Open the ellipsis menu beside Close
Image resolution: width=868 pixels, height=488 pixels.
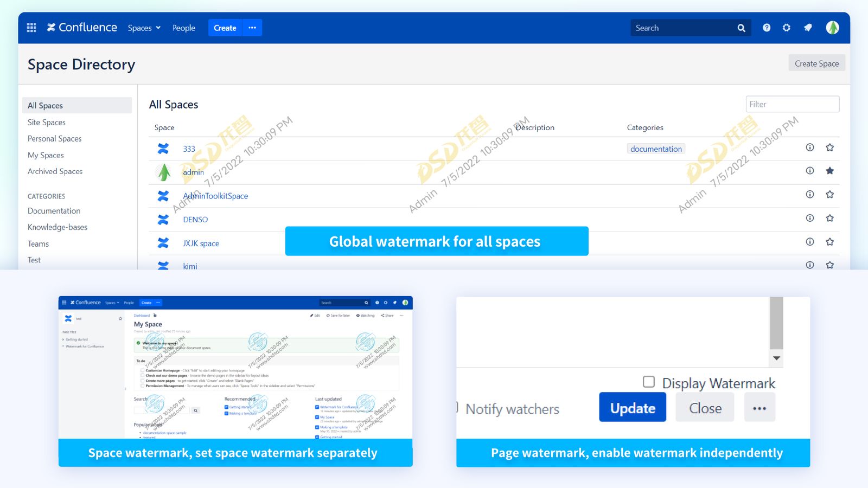pyautogui.click(x=759, y=407)
